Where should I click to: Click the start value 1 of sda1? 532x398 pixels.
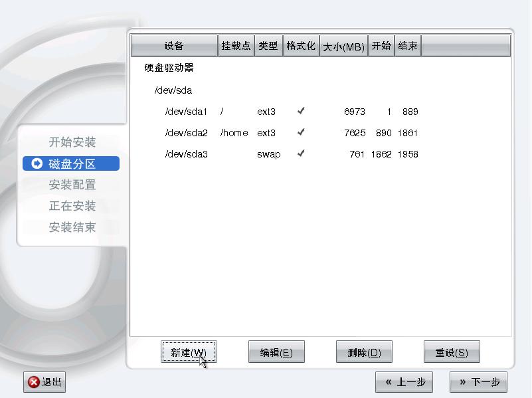389,112
